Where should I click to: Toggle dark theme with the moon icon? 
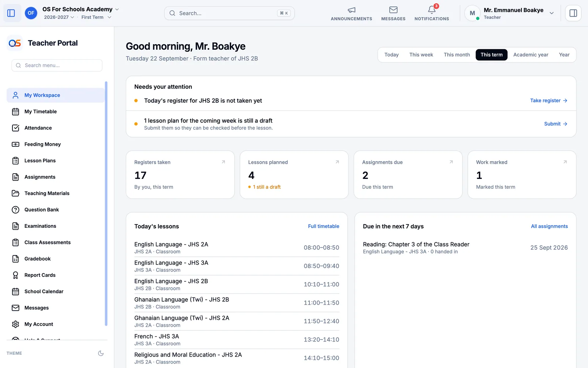101,353
